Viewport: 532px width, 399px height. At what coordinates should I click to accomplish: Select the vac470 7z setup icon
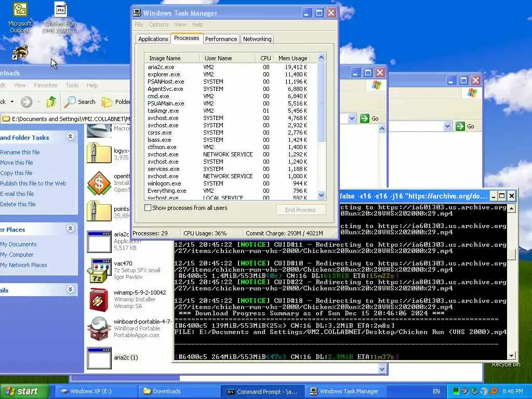(99, 270)
